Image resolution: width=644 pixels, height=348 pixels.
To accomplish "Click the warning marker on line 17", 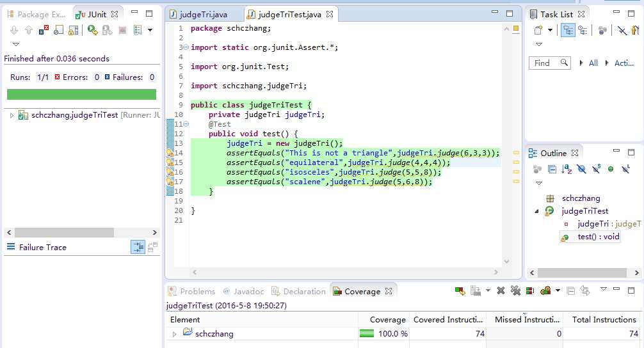I will (170, 182).
